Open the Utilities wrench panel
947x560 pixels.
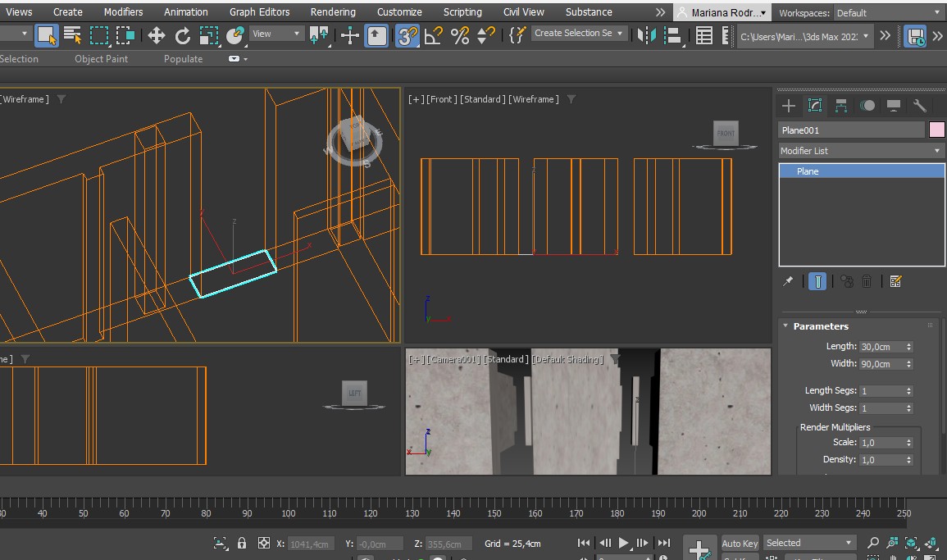(920, 106)
